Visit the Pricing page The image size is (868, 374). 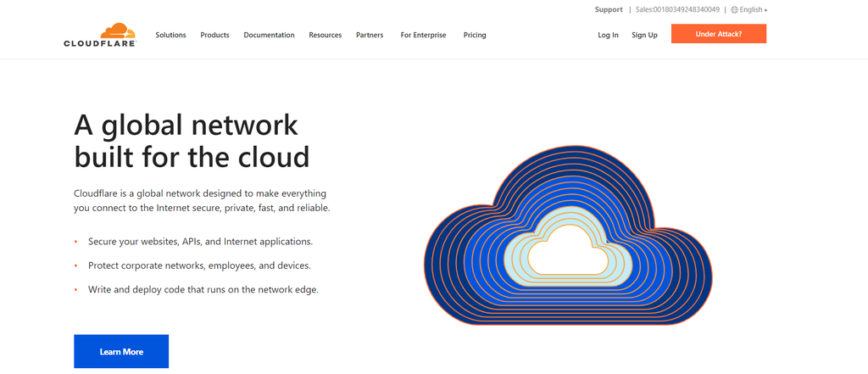(x=475, y=36)
